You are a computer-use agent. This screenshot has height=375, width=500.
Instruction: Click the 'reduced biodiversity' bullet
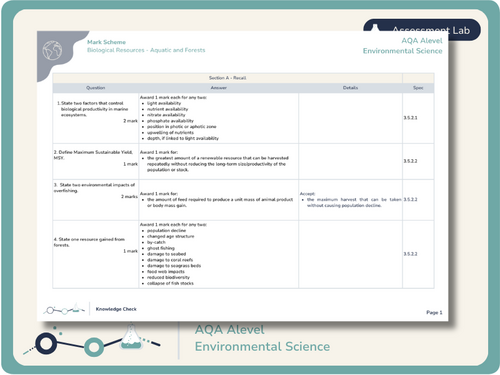pos(168,277)
